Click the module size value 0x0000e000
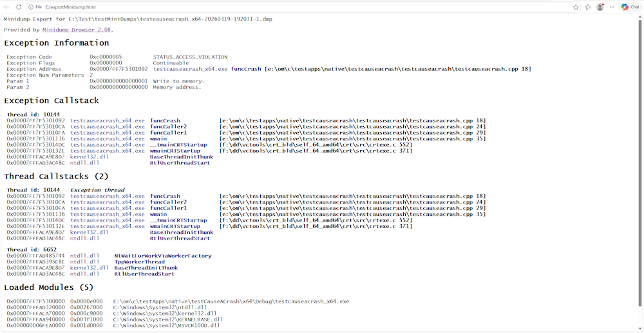Viewport: 644px width, 333px height. click(x=86, y=301)
